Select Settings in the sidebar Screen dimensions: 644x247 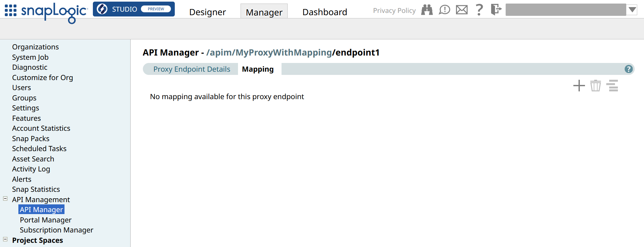click(25, 108)
